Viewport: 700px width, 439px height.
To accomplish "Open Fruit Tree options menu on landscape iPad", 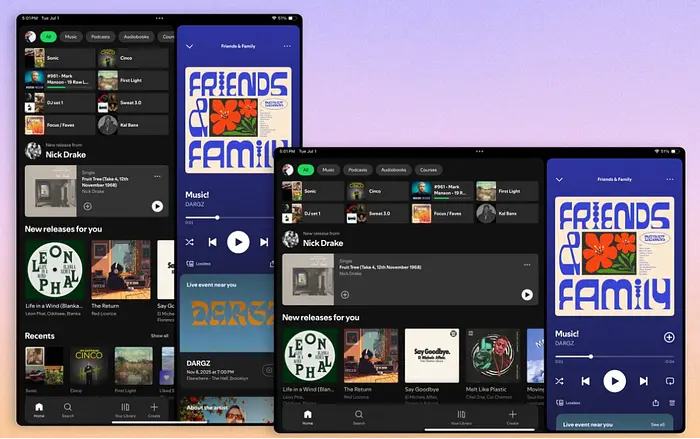I will click(527, 265).
